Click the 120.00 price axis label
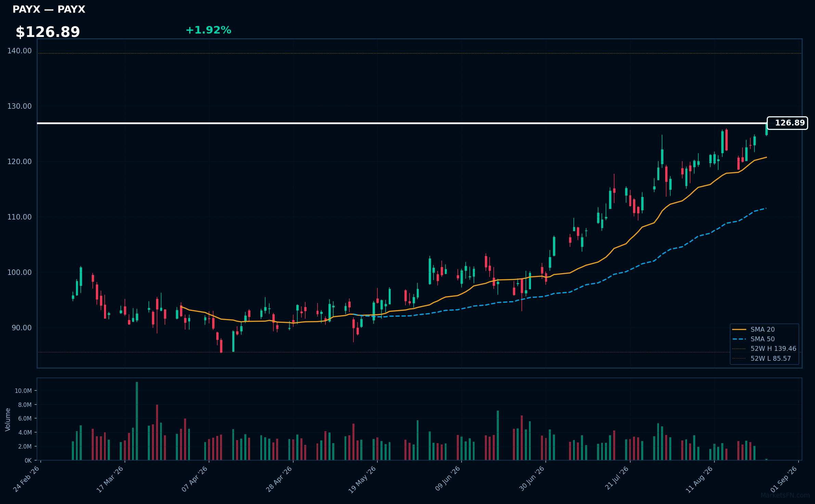This screenshot has height=504, width=815. click(x=20, y=161)
